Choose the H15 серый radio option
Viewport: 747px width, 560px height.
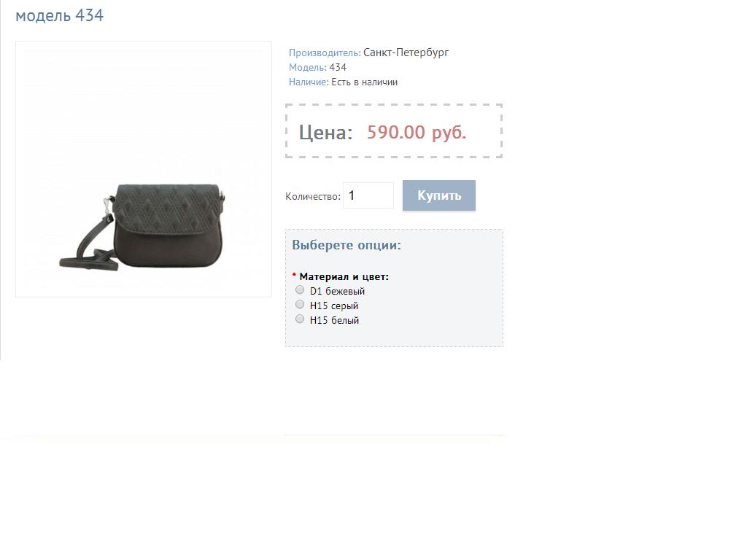(x=300, y=304)
